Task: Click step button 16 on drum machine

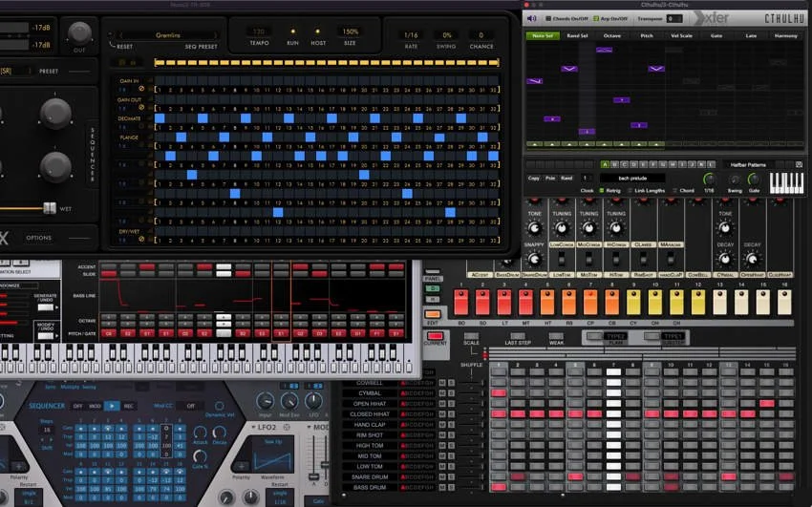Action: click(784, 302)
